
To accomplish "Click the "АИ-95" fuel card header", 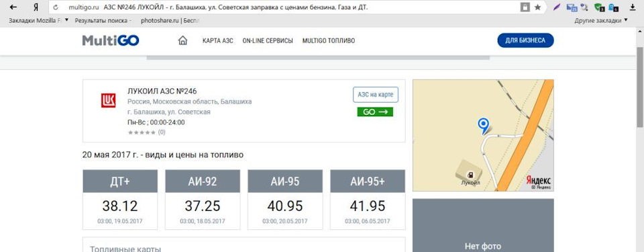I will [285, 181].
